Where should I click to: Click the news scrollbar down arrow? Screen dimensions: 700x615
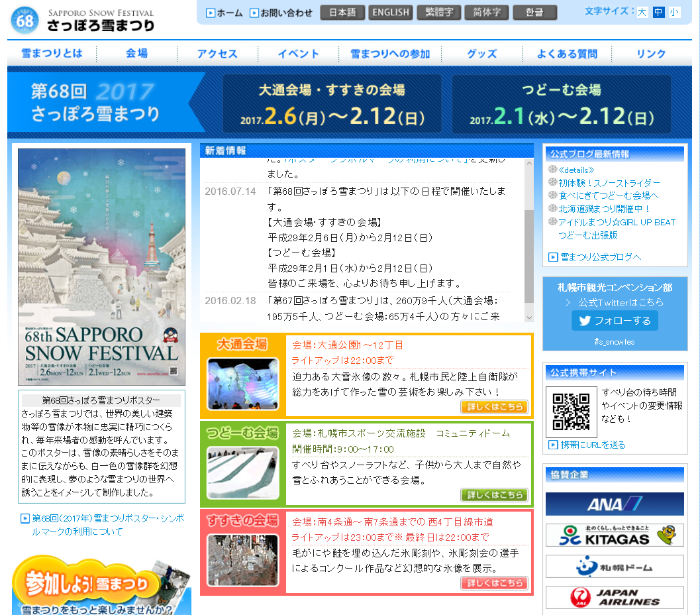(x=529, y=317)
